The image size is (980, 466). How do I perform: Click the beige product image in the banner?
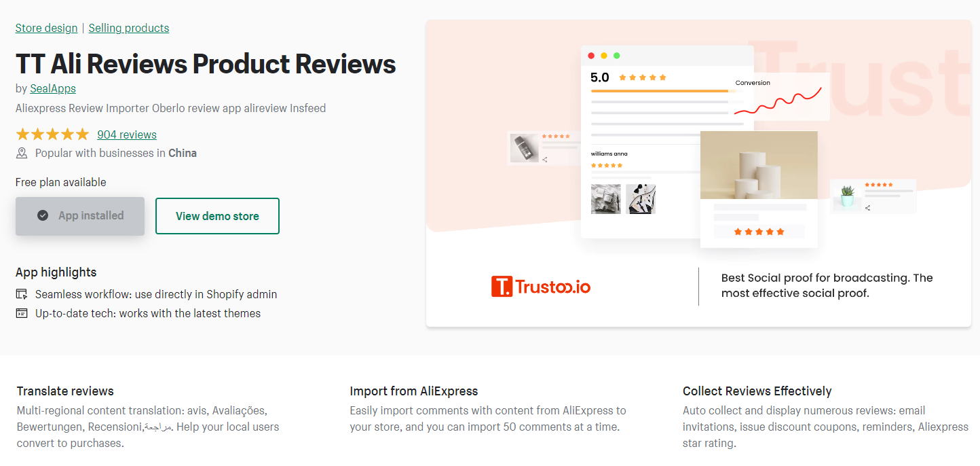(759, 165)
